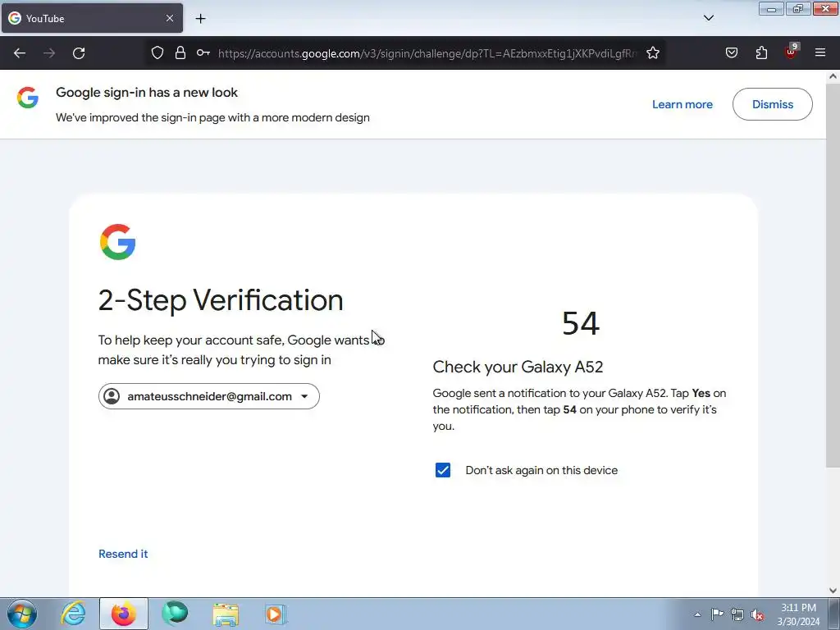This screenshot has width=840, height=630.
Task: Click the verification number 54
Action: (x=581, y=323)
